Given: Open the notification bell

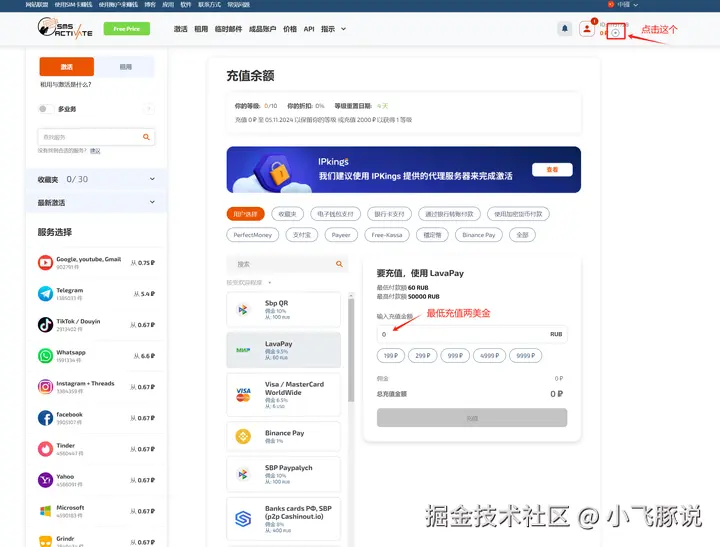Looking at the screenshot, I should [x=564, y=28].
